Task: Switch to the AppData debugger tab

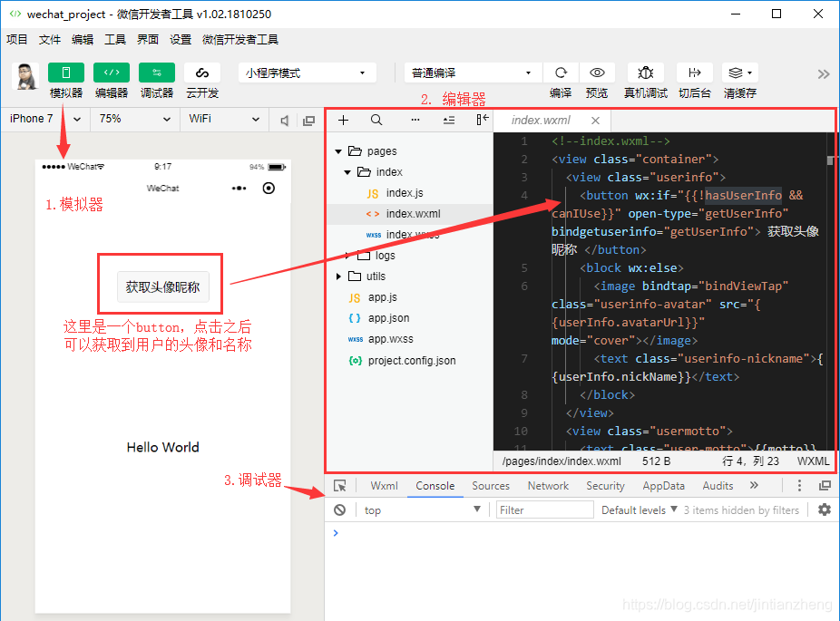Action: point(663,486)
